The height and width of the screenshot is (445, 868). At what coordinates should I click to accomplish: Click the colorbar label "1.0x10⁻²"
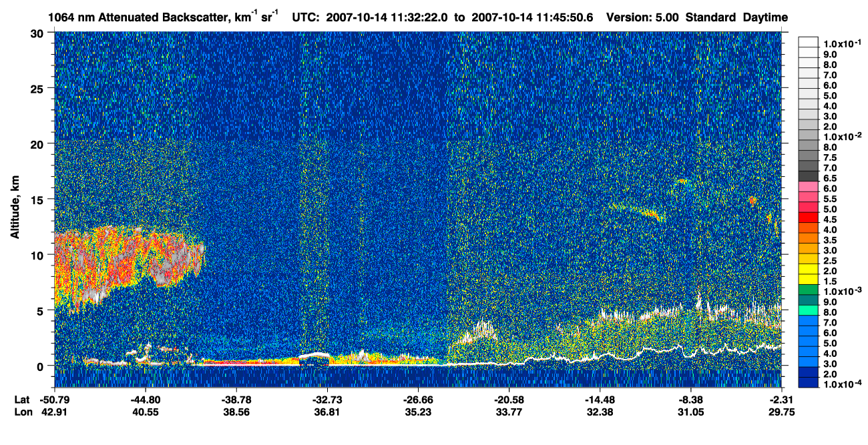click(841, 136)
